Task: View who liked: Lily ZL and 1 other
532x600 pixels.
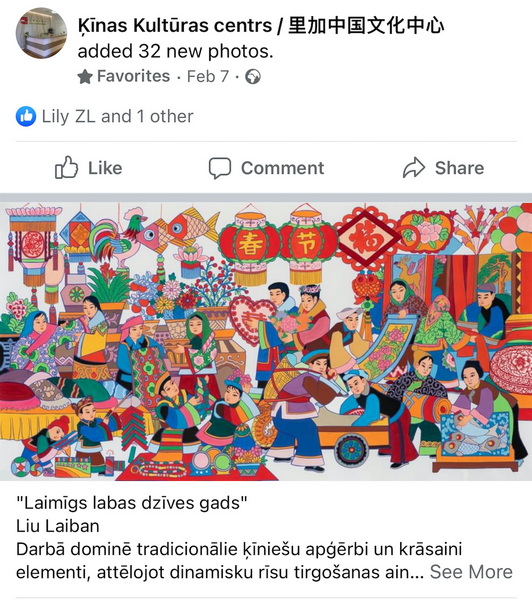Action: click(x=117, y=116)
